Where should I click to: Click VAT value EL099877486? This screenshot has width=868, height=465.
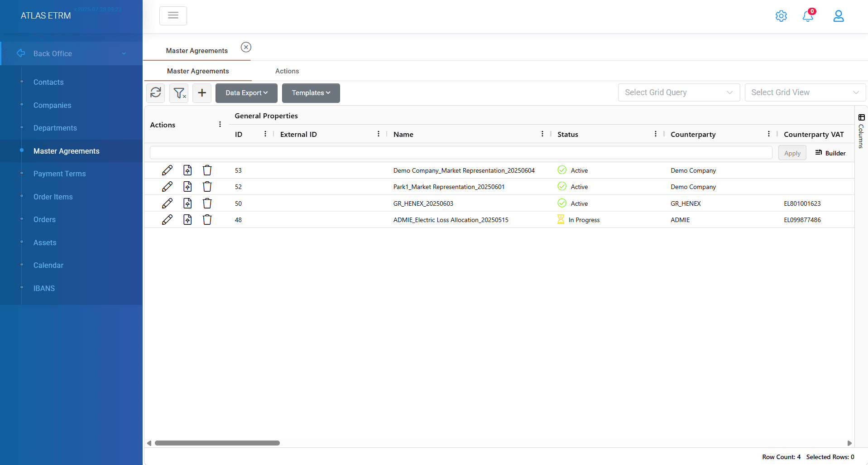click(x=802, y=220)
